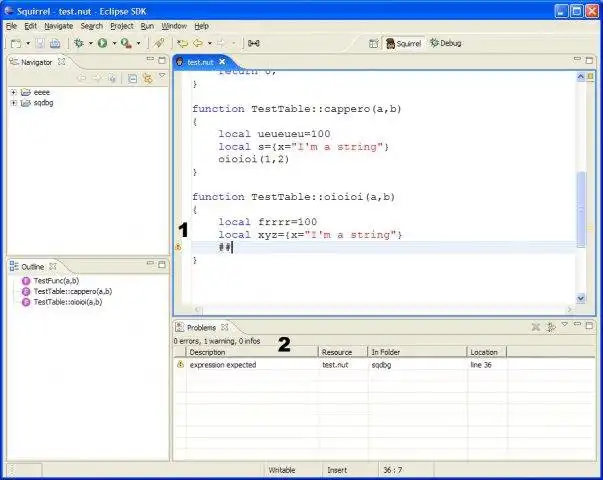Switch to the Squirrel perspective
Image resolution: width=603 pixels, height=480 pixels.
click(x=403, y=43)
